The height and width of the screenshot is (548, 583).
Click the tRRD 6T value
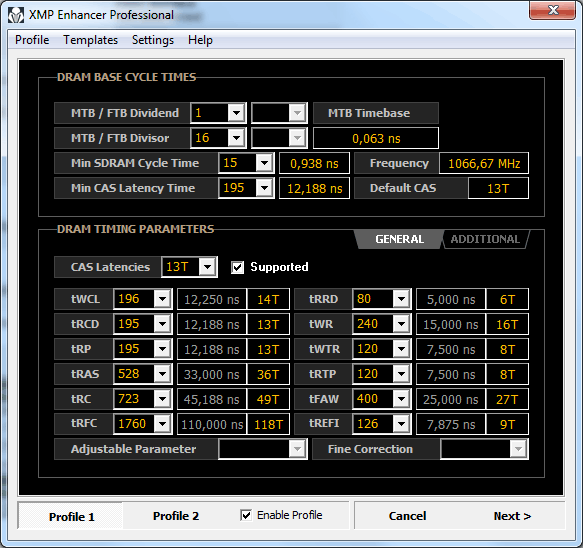pos(507,299)
